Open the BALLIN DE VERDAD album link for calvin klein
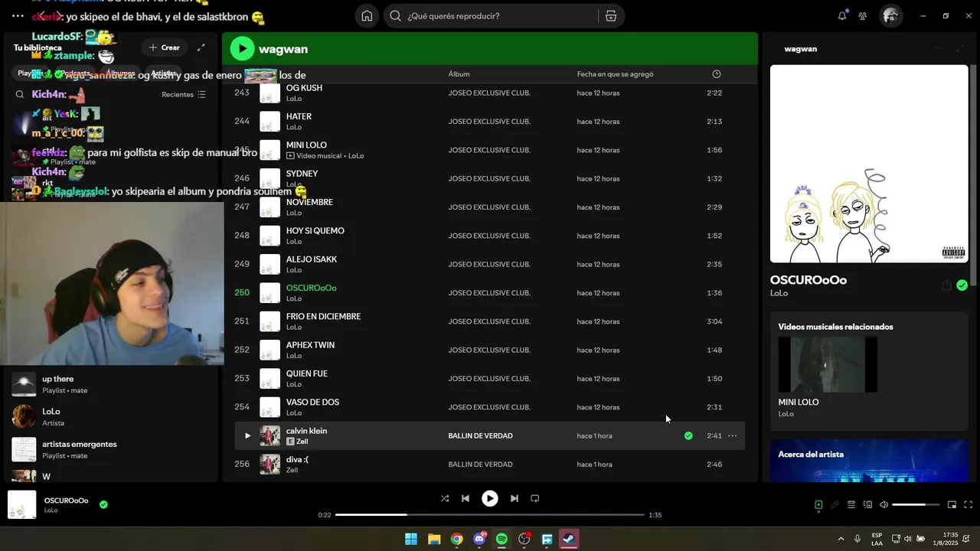 [x=480, y=435]
